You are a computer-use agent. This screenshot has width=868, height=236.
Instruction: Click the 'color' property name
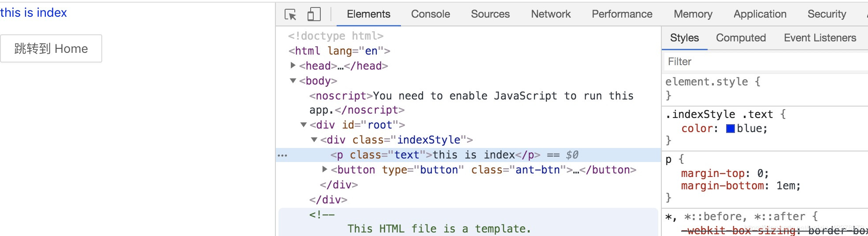click(697, 129)
